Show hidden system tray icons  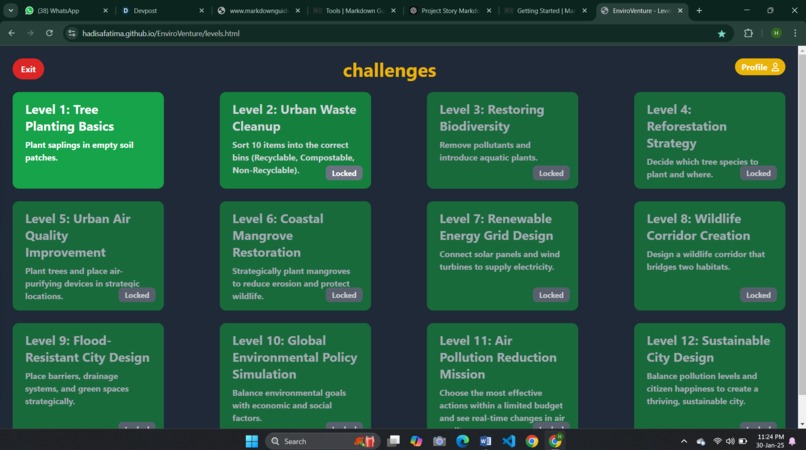684,441
